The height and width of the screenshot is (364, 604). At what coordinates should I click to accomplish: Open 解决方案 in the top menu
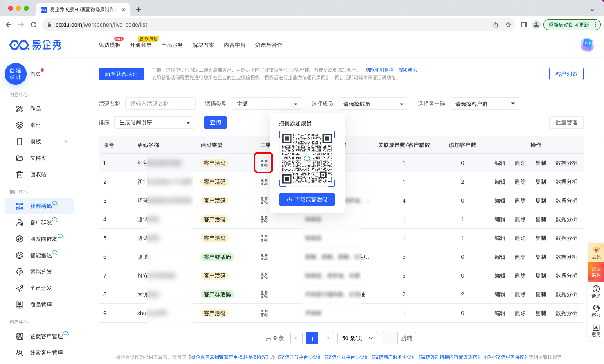click(203, 45)
